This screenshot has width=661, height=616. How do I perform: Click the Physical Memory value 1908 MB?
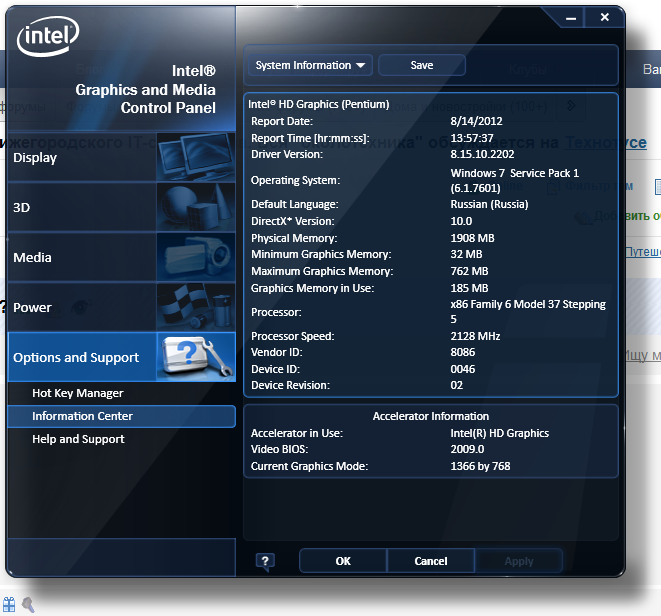coord(472,238)
